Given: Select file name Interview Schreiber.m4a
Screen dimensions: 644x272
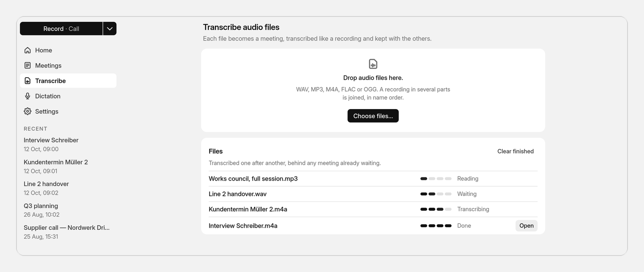Looking at the screenshot, I should [243, 226].
